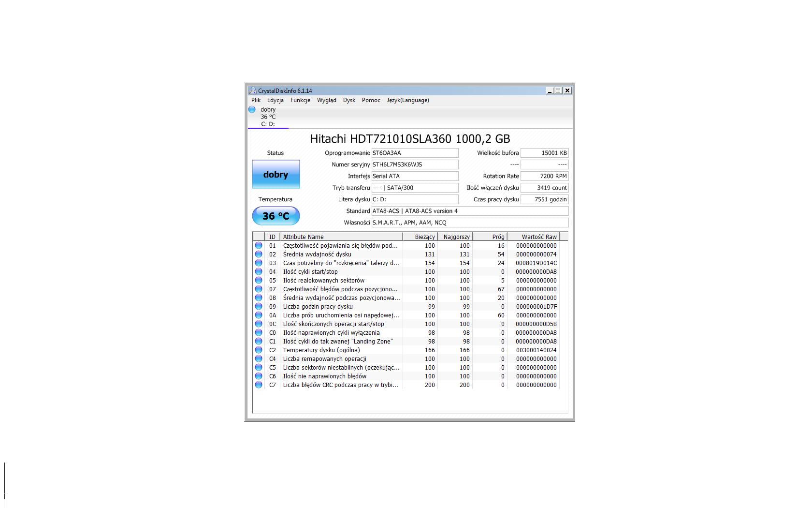Click the Litera dysku field
Viewport: 812px width, 508px height.
tap(415, 199)
